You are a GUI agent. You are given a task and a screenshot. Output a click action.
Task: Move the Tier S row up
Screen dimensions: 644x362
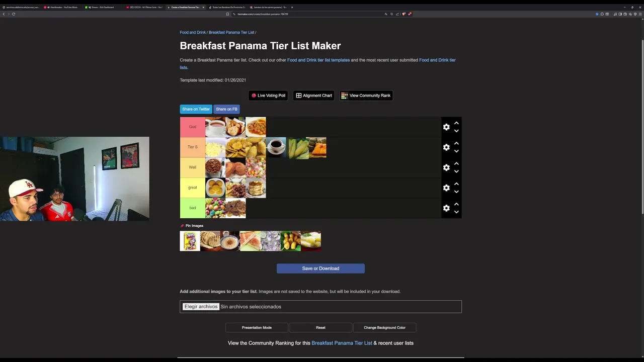456,143
